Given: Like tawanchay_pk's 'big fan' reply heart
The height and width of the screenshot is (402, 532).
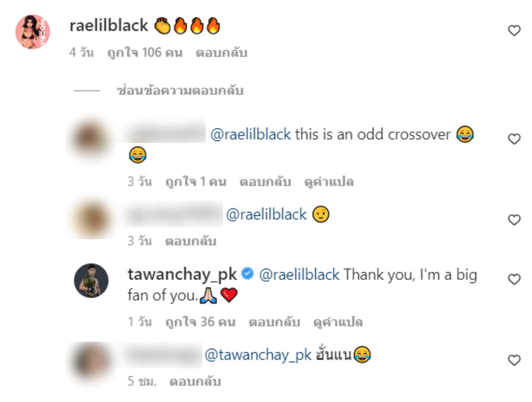Looking at the screenshot, I should click(514, 279).
